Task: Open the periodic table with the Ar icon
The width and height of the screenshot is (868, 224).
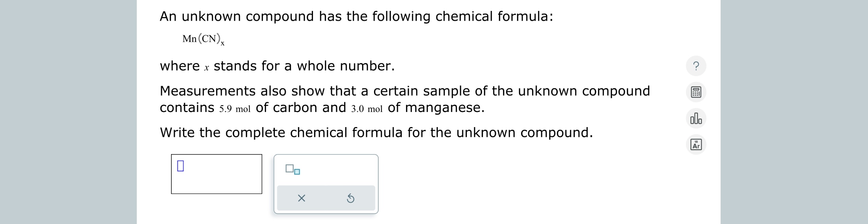Action: [x=696, y=145]
